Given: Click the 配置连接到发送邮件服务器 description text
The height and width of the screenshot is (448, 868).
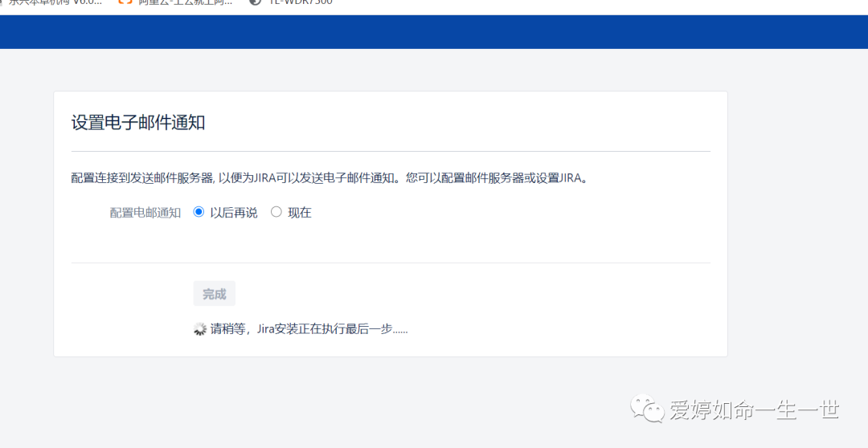Looking at the screenshot, I should click(x=329, y=179).
